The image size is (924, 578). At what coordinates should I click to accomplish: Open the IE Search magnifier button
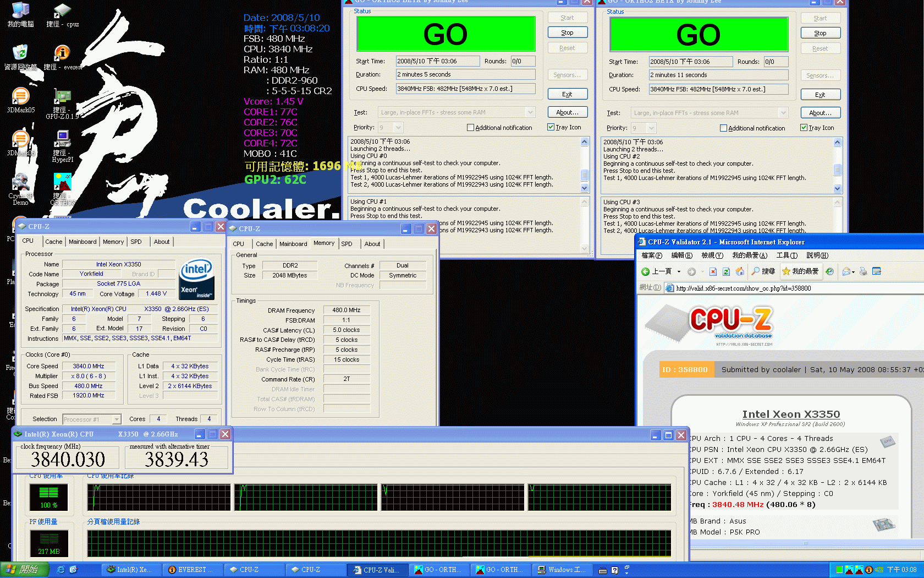pyautogui.click(x=763, y=271)
